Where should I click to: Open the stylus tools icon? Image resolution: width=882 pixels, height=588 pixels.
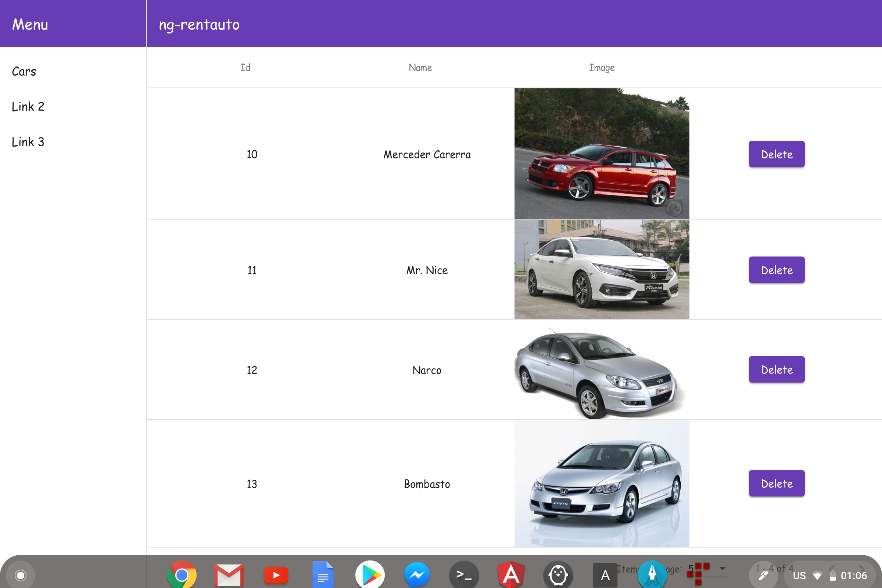point(763,575)
